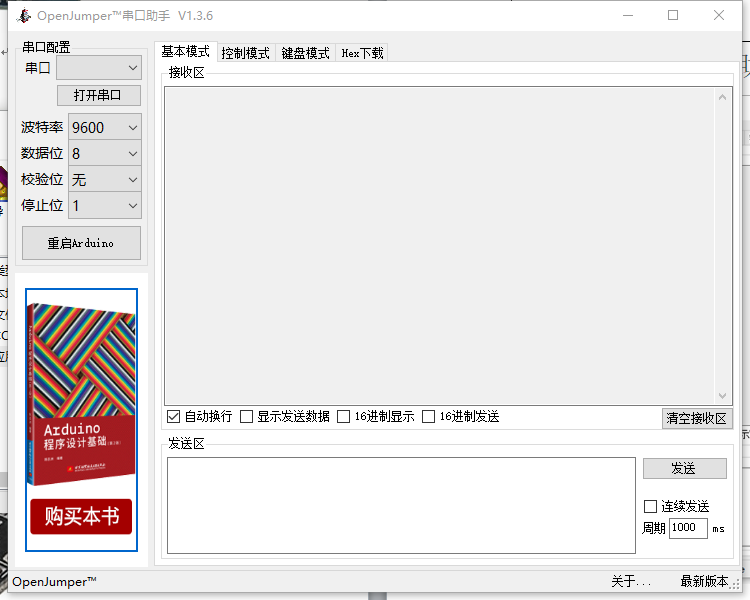Click the red 购买本书 button

[x=81, y=516]
